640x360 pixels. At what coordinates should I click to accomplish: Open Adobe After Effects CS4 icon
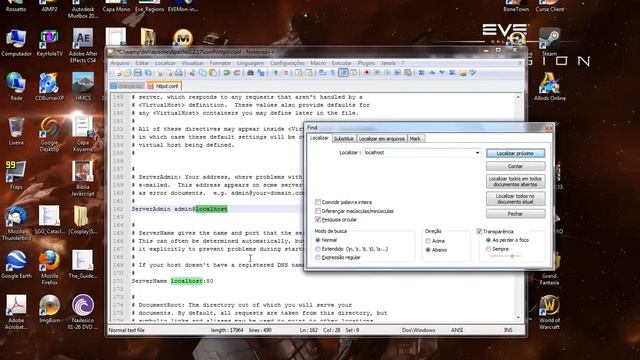[x=83, y=46]
